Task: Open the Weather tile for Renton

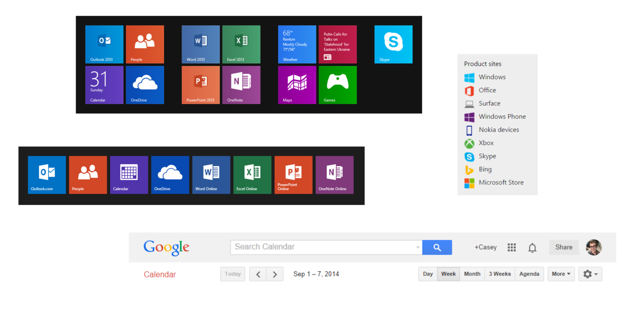Action: (297, 44)
